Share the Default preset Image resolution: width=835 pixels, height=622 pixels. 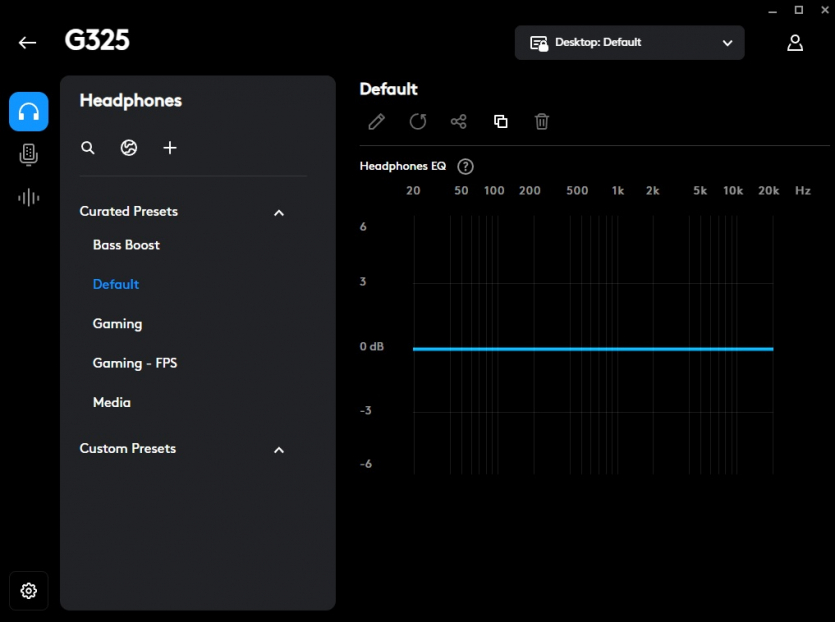(x=459, y=121)
